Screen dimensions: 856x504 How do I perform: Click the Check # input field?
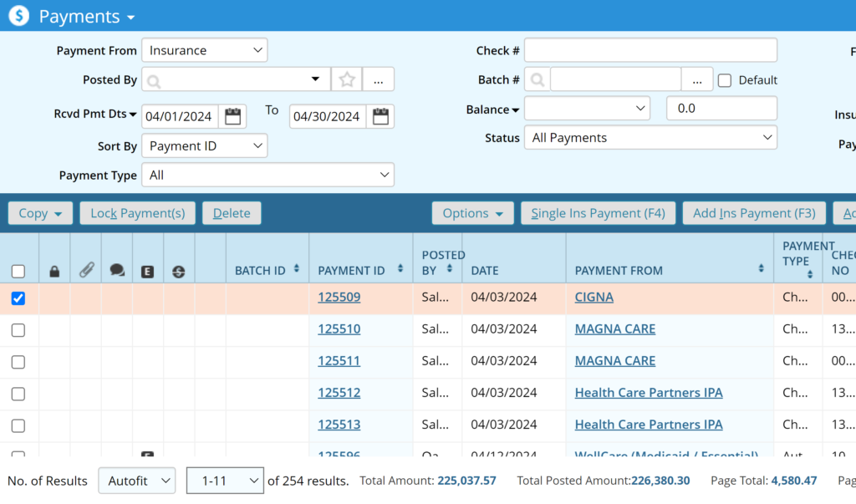tap(650, 50)
